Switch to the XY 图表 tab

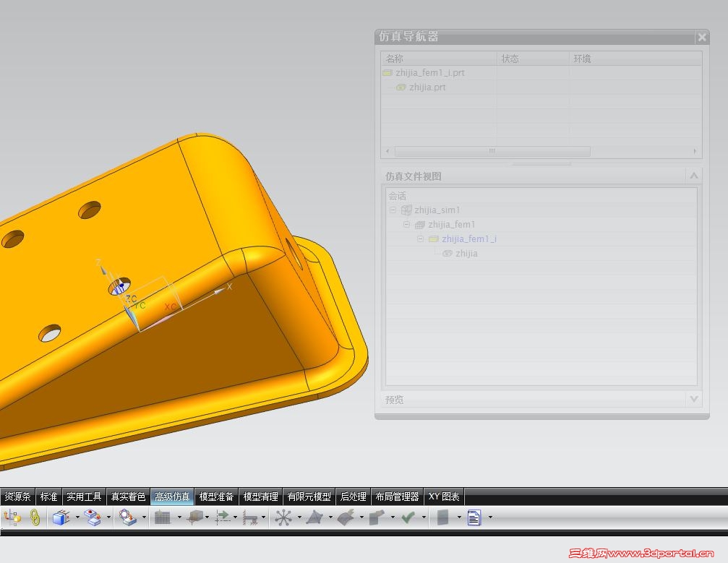[x=444, y=497]
